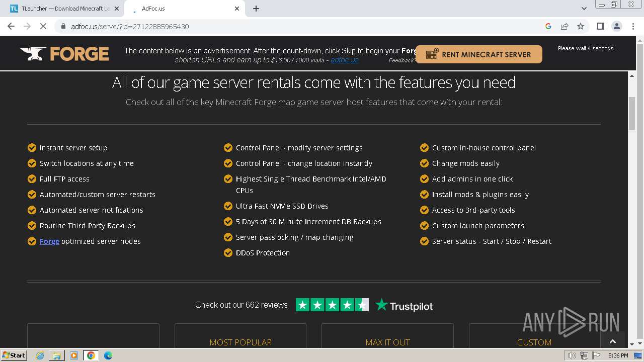Go back to the previous page
The height and width of the screenshot is (362, 644).
(11, 26)
